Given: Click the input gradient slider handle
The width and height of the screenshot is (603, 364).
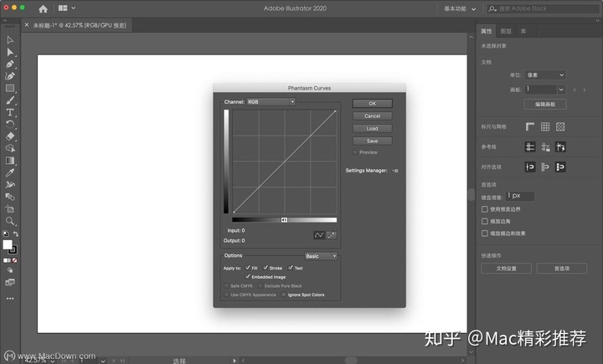Looking at the screenshot, I should click(x=284, y=220).
